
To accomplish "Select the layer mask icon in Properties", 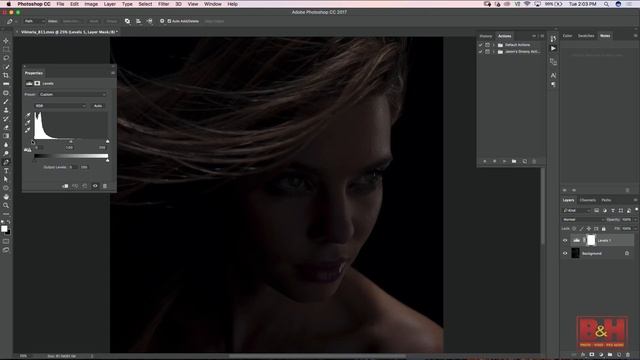I will pos(37,83).
